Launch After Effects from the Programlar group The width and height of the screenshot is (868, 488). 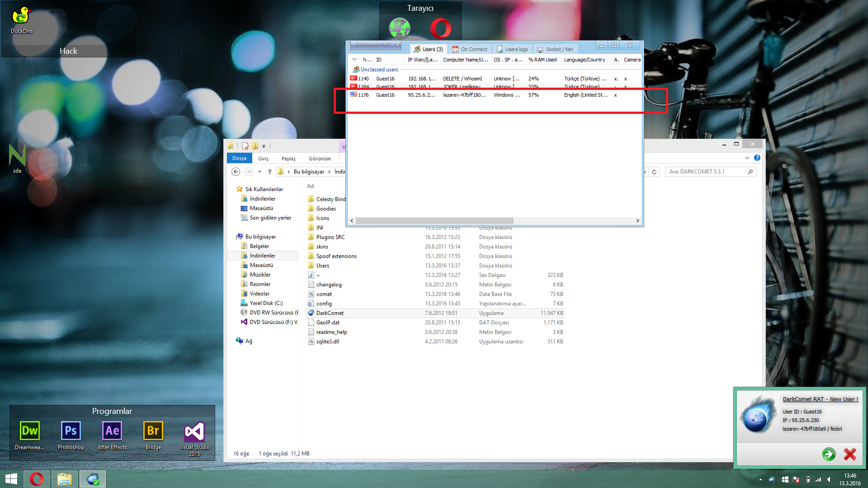coord(112,435)
